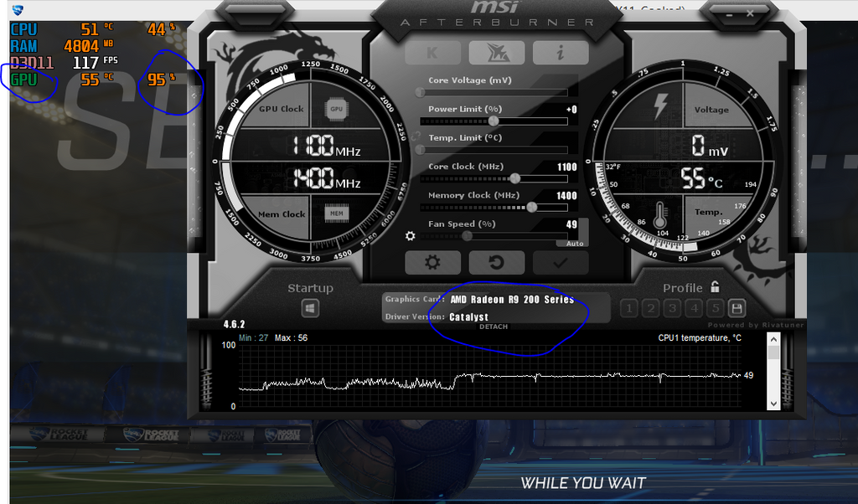858x504 pixels.
Task: Click the 'Max : 56' graph value
Action: (291, 338)
